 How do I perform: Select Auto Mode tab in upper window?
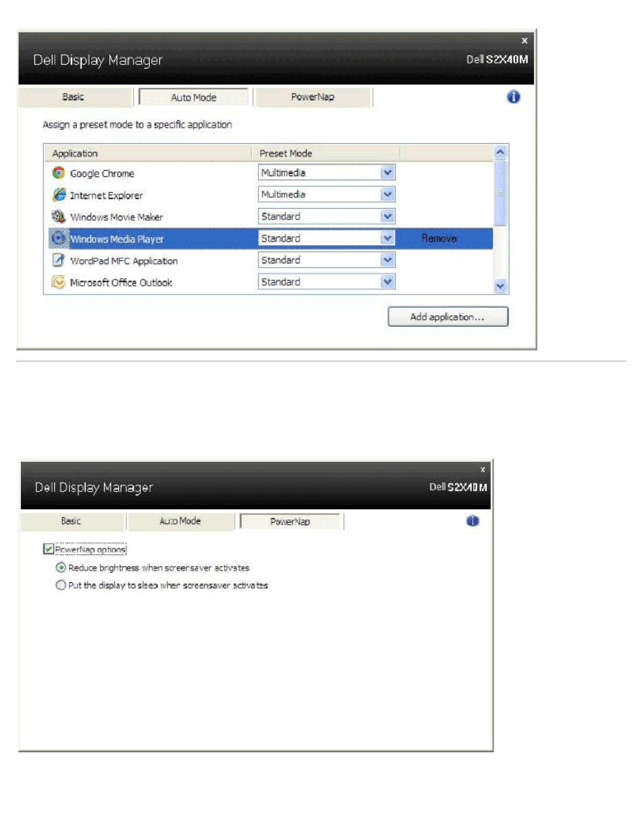[x=194, y=97]
